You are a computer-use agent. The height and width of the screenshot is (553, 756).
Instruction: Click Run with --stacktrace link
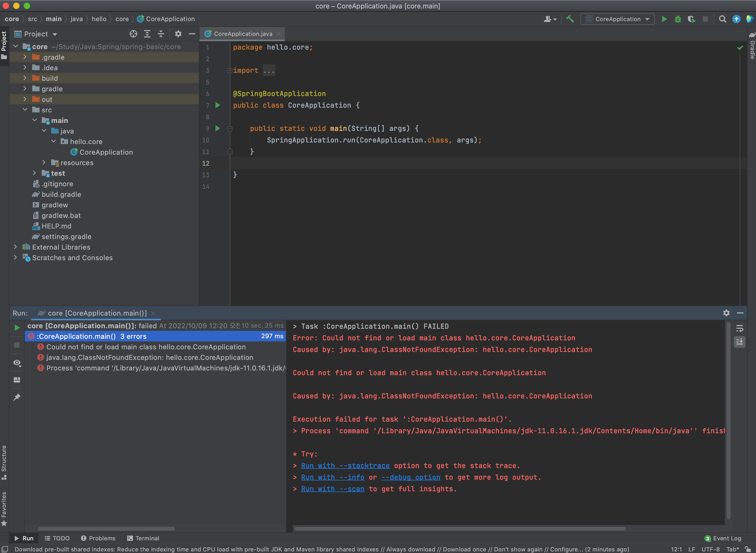click(345, 466)
